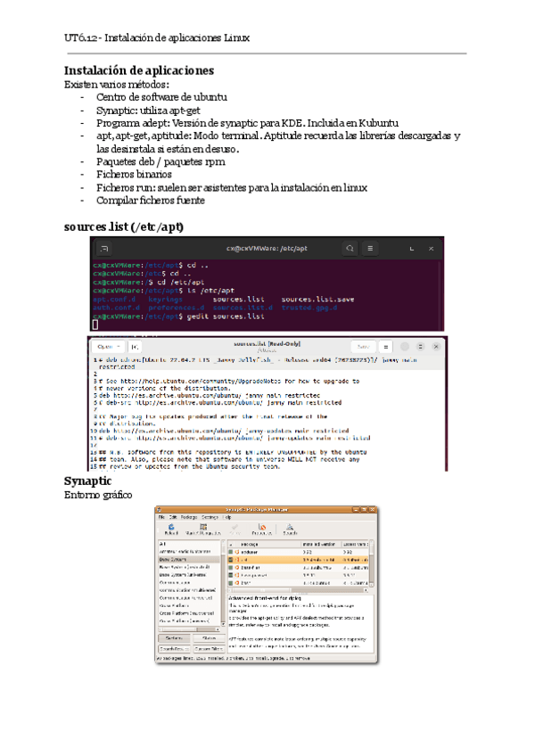535x756 pixels.
Task: Click the category list vertical scrollbar
Action: [x=223, y=582]
